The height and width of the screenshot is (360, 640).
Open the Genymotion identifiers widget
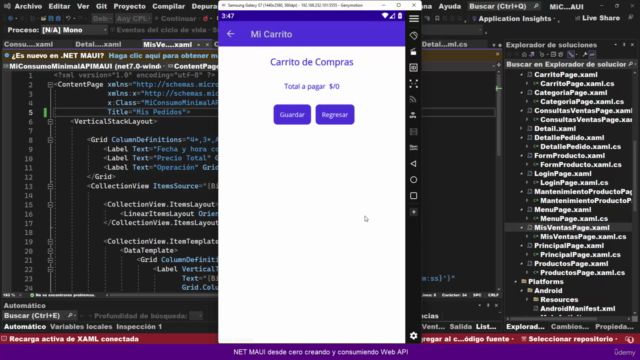click(x=413, y=68)
